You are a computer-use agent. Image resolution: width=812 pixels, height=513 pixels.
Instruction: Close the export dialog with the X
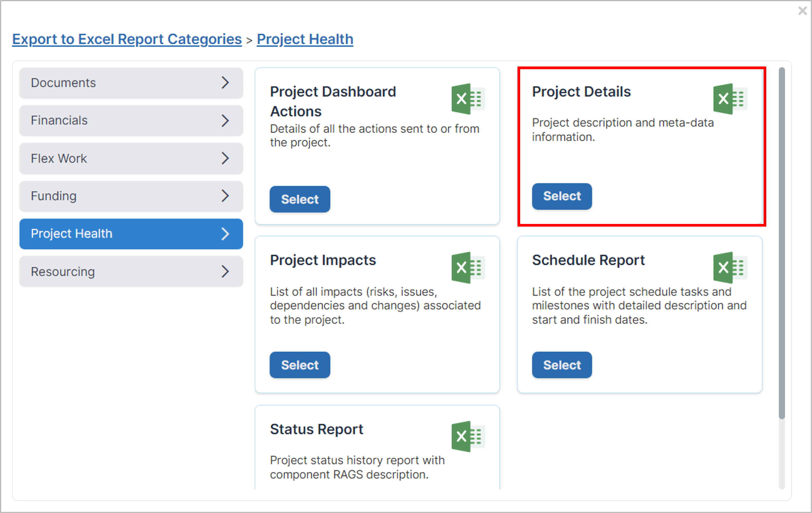(x=803, y=11)
